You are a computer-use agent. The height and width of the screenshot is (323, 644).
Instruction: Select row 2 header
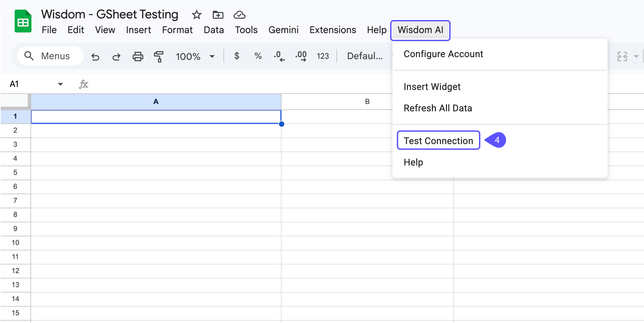[x=15, y=130]
